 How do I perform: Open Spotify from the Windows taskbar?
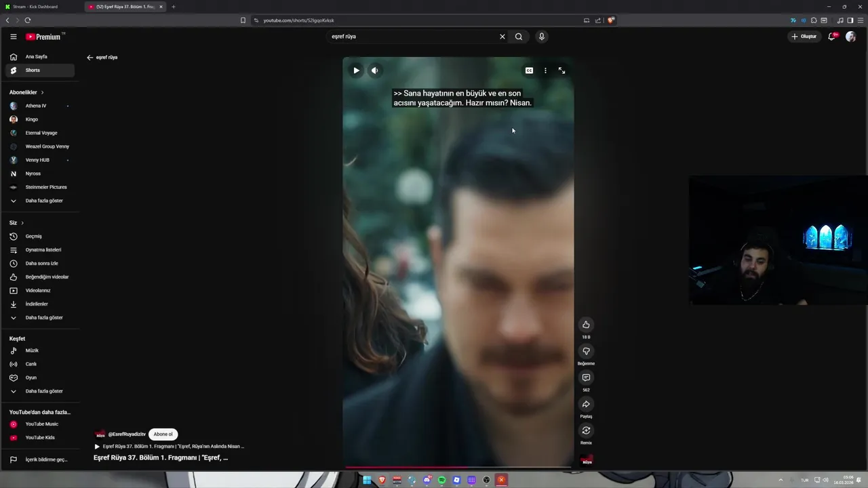(x=441, y=480)
